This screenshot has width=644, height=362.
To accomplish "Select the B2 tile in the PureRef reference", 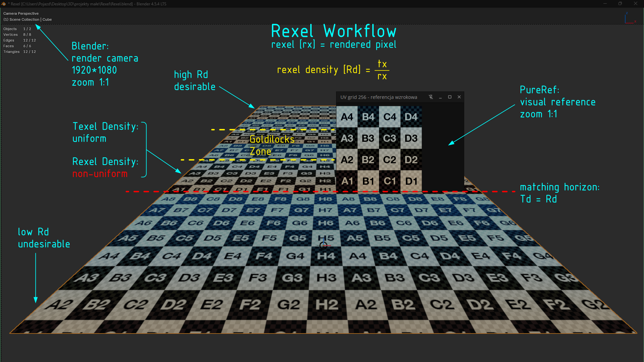I will click(x=368, y=160).
